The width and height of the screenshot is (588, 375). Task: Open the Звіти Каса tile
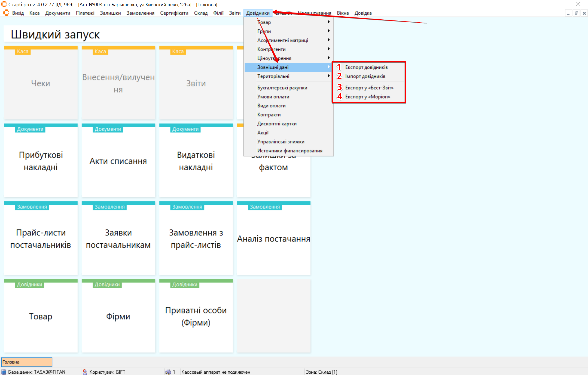coord(196,83)
